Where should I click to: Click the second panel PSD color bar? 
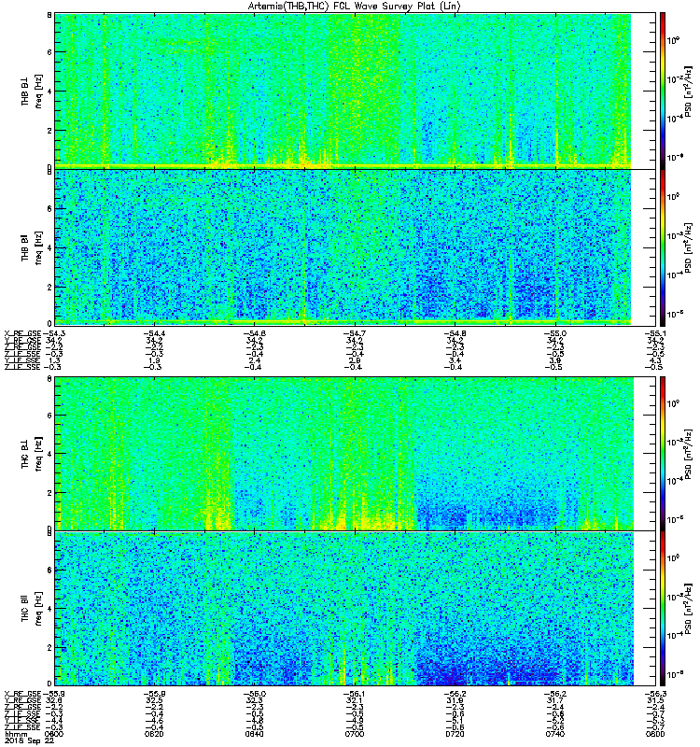pyautogui.click(x=663, y=247)
